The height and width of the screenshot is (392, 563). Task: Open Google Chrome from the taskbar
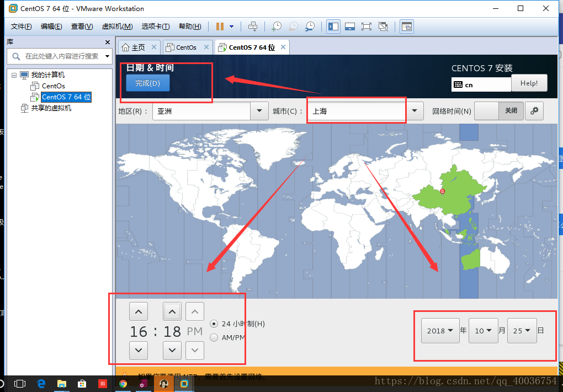(123, 384)
